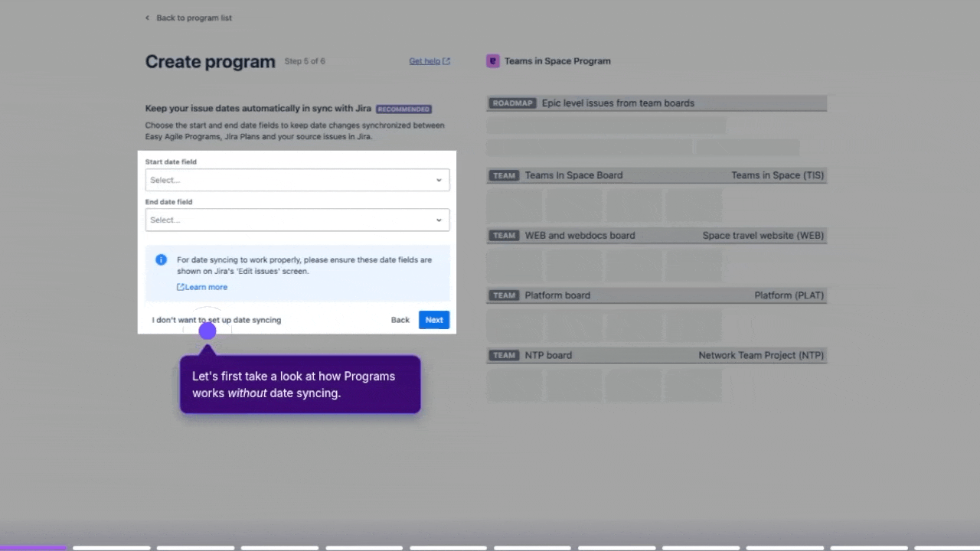The width and height of the screenshot is (980, 551).
Task: Select the Platform board row
Action: click(657, 295)
